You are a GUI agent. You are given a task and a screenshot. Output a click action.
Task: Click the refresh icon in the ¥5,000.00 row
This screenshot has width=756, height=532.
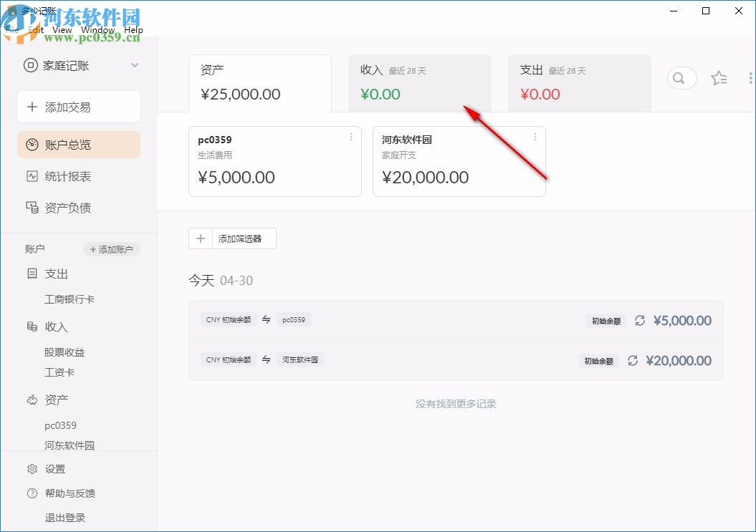coord(640,321)
